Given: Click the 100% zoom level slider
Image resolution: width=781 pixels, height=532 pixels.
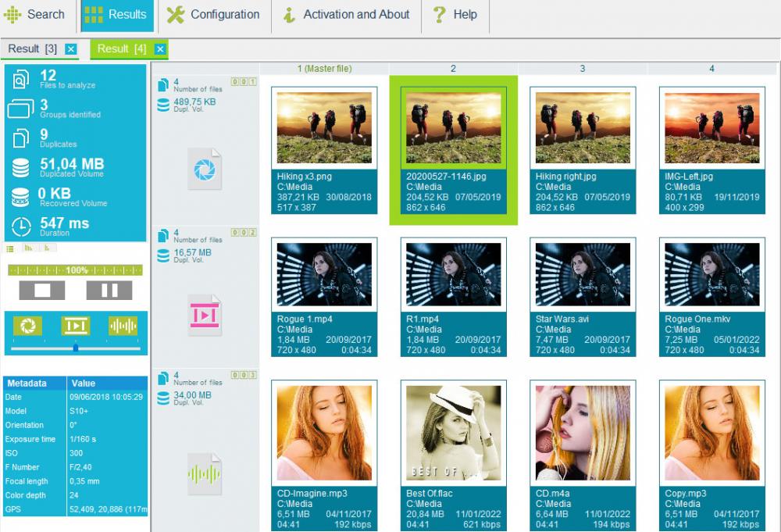Looking at the screenshot, I should tap(76, 271).
